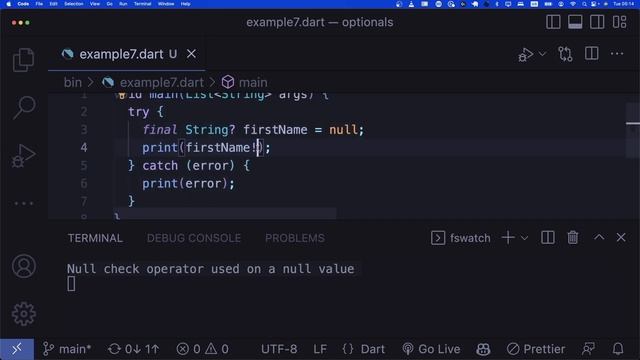Show additional views ellipsis in activity bar
This screenshot has height=360, width=640.
pyautogui.click(x=24, y=203)
